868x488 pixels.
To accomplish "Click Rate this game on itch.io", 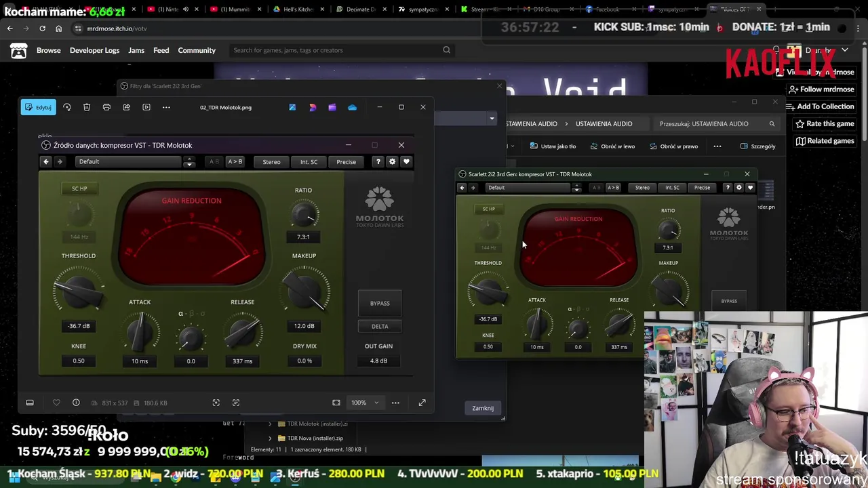I will (824, 124).
